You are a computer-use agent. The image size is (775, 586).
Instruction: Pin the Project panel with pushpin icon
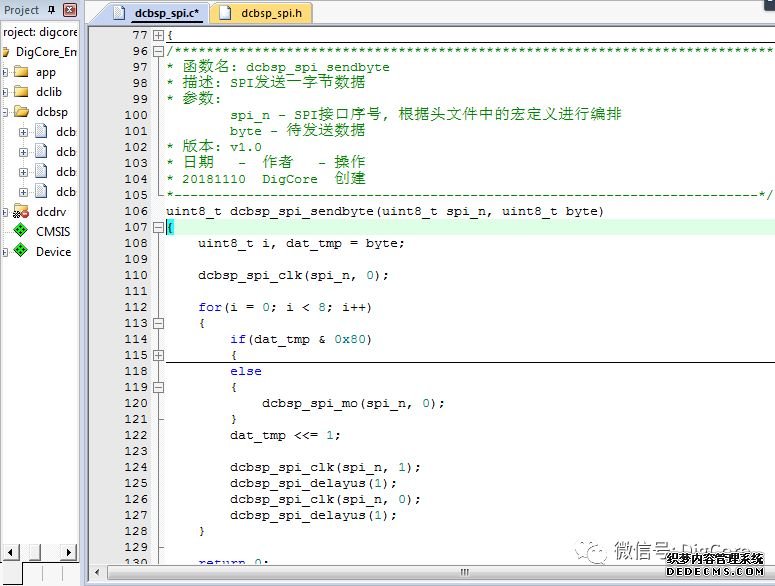[53, 10]
